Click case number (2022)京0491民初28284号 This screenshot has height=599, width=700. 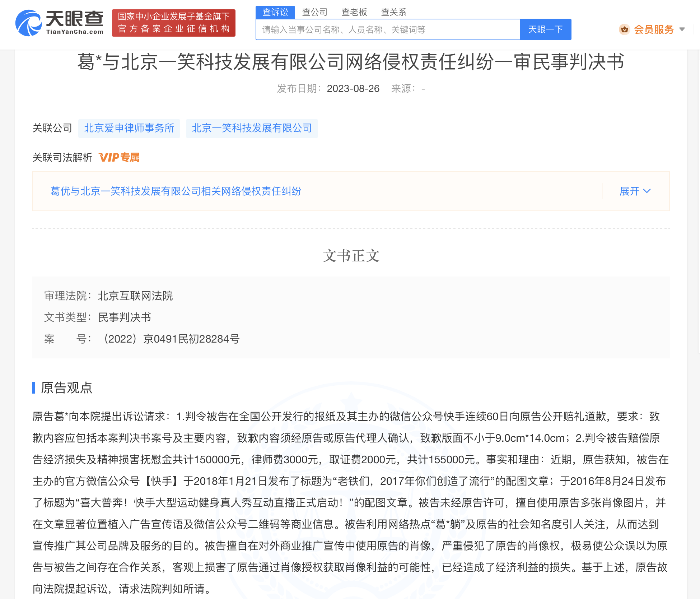point(171,339)
